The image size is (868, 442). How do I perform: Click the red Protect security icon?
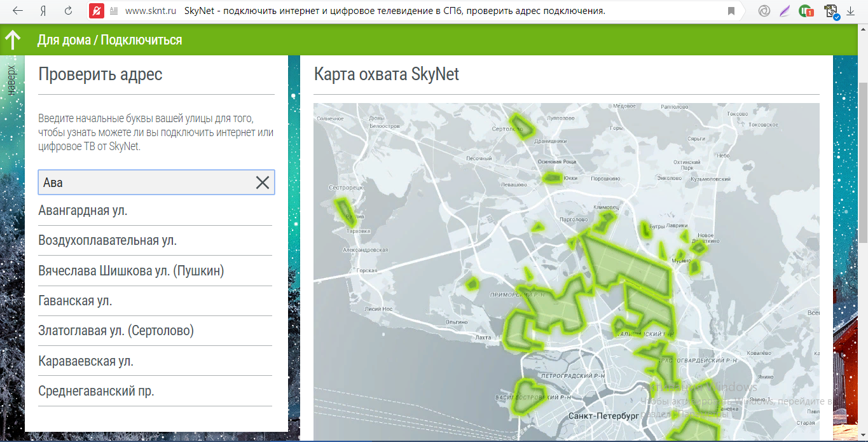96,11
